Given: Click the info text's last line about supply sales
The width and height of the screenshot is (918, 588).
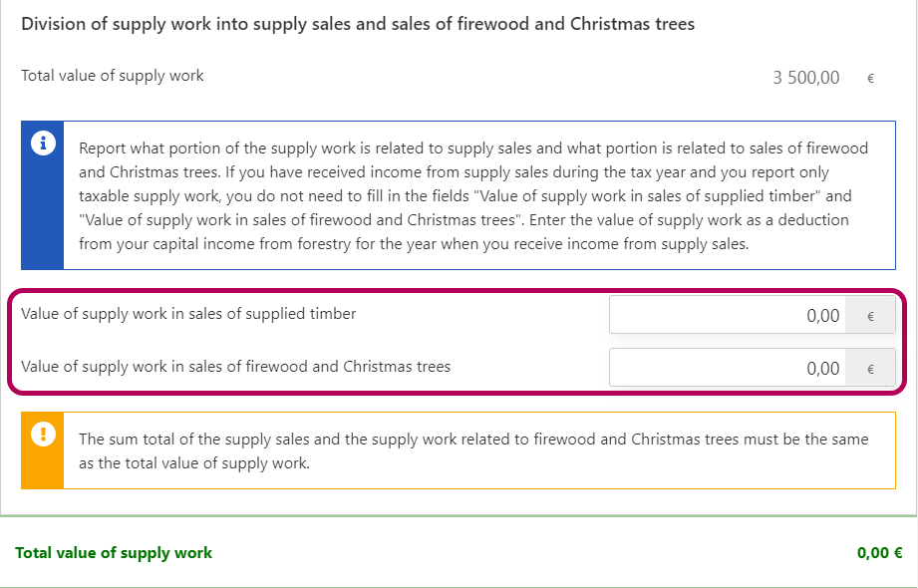Looking at the screenshot, I should click(x=413, y=244).
